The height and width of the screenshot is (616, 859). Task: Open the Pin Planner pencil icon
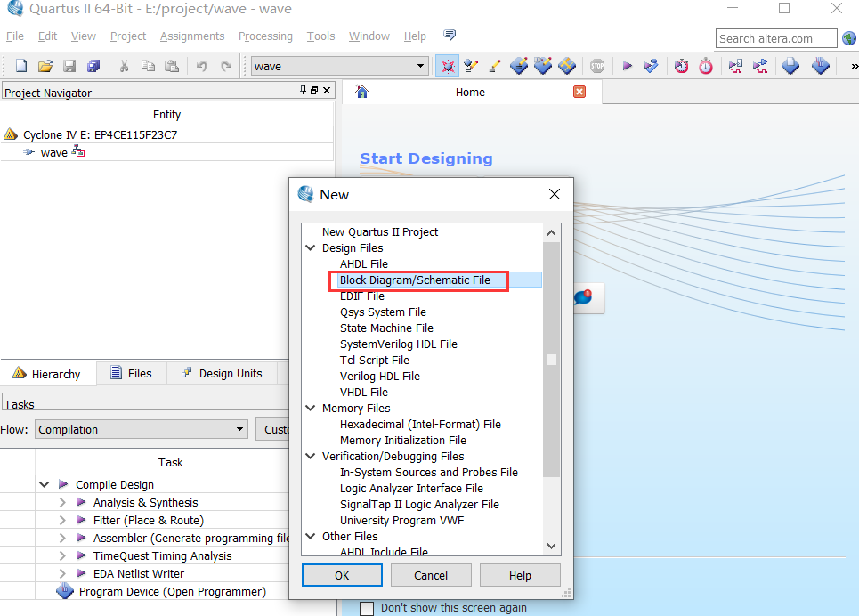coord(494,66)
